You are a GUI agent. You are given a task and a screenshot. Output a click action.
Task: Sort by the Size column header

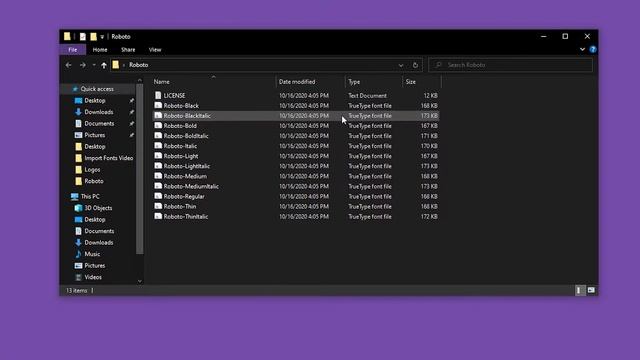pos(411,82)
